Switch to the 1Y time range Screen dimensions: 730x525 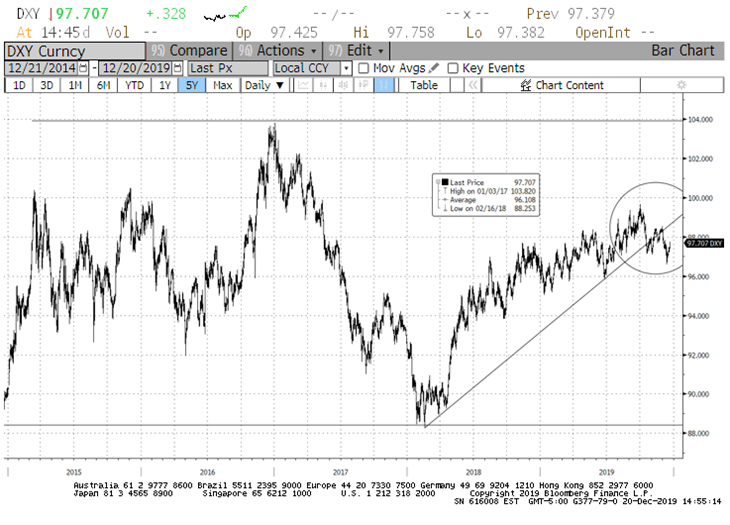click(164, 85)
